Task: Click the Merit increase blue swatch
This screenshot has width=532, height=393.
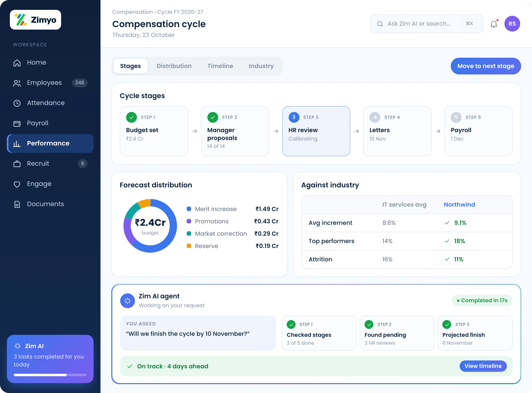Action: coord(189,209)
